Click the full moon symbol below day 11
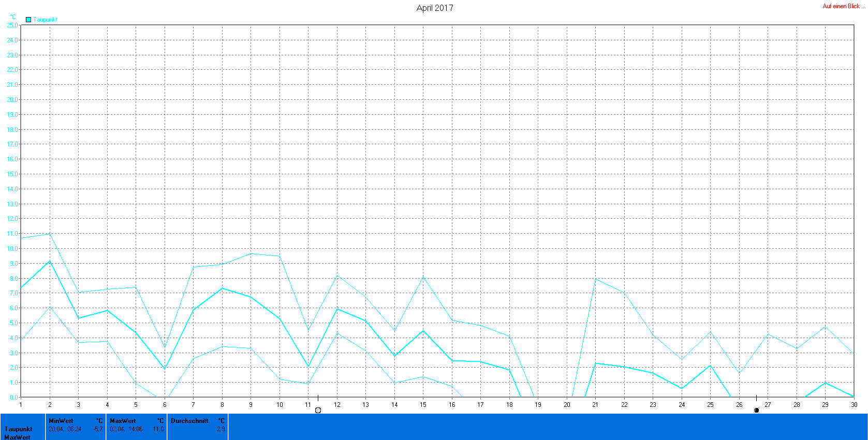Screen dimensions: 868x440 [x=318, y=410]
